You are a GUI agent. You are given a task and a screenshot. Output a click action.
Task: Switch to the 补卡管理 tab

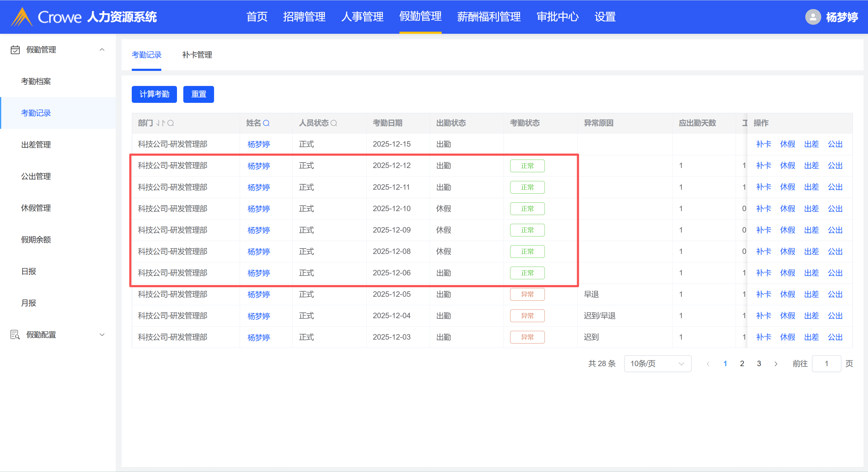[197, 55]
